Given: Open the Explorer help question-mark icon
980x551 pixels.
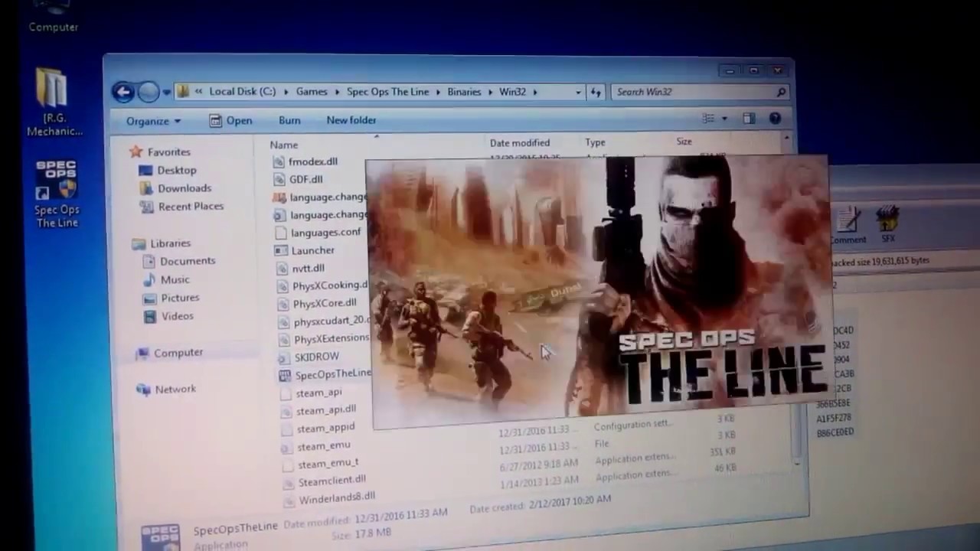Looking at the screenshot, I should [x=775, y=119].
